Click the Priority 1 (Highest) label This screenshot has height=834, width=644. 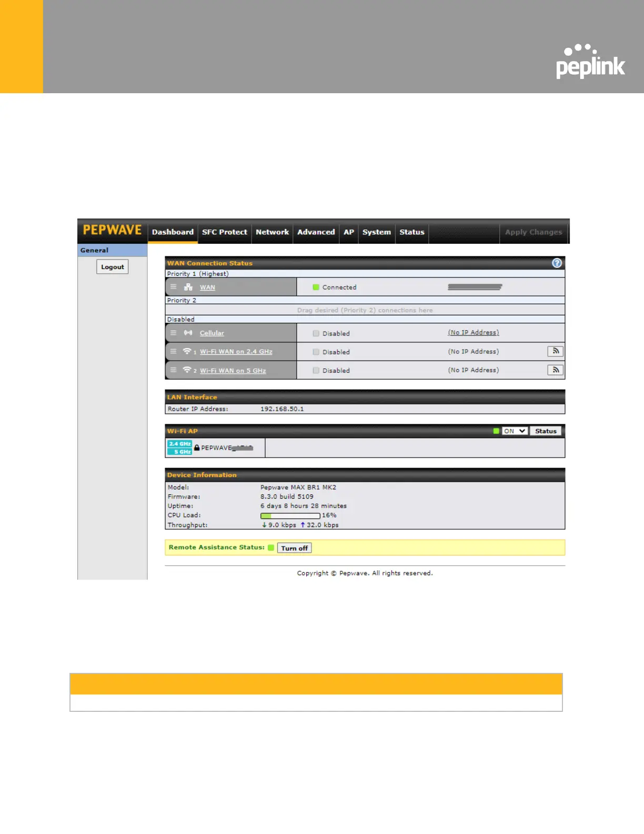tap(198, 274)
